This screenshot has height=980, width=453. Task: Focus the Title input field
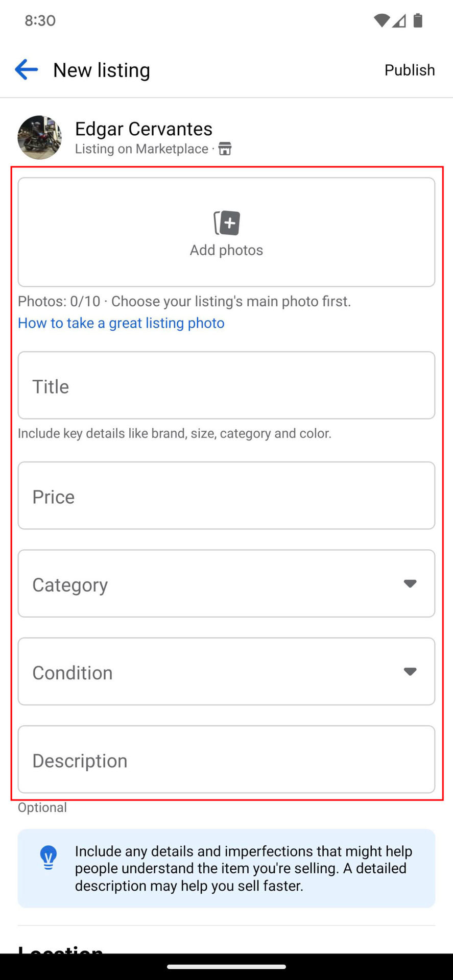click(x=226, y=386)
